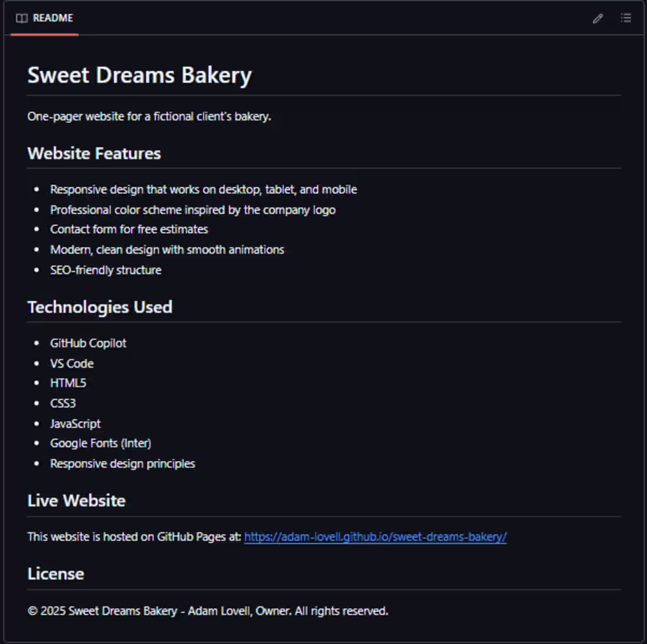Click the SEO-friendly structure bullet
The image size is (647, 644).
click(x=106, y=270)
